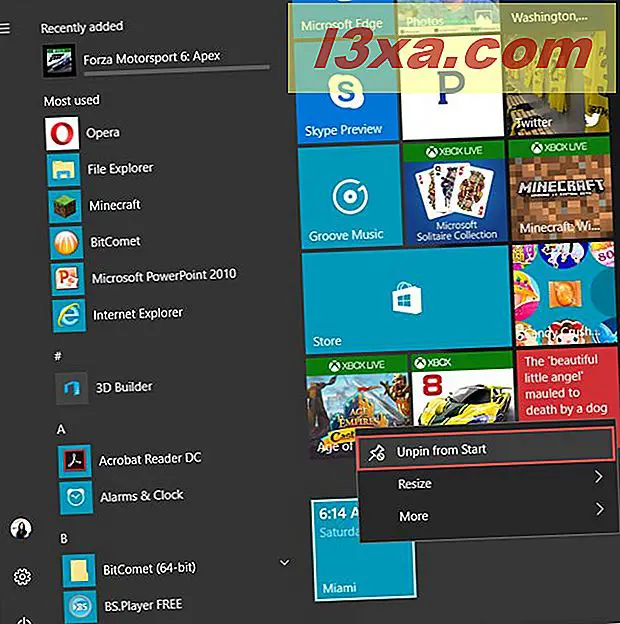This screenshot has height=624, width=620.
Task: Open the Acrobat Reader DC icon
Action: tap(75, 461)
